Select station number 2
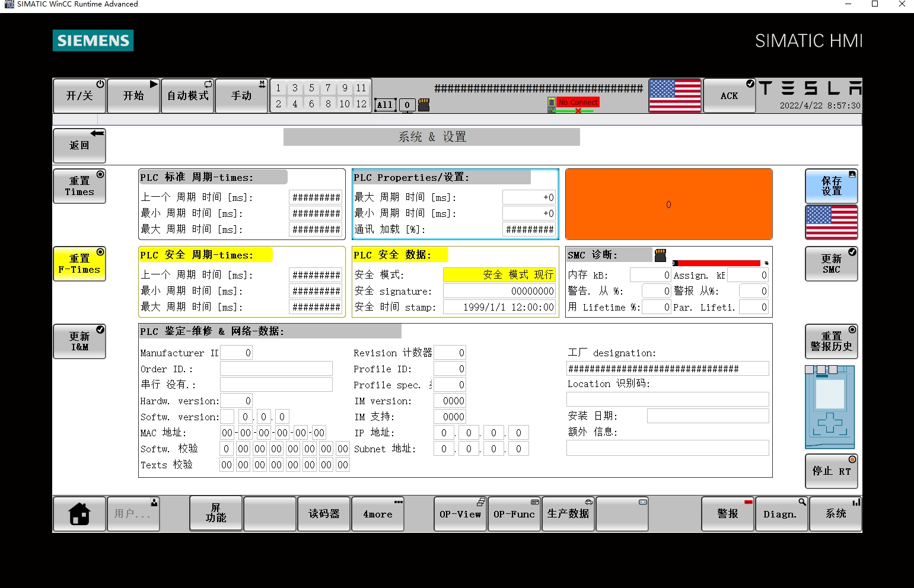 [x=278, y=104]
